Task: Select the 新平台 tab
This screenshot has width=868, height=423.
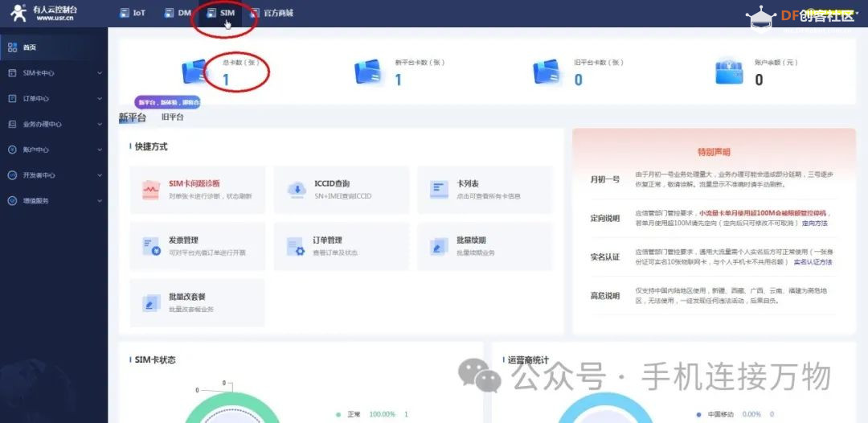Action: [x=133, y=117]
